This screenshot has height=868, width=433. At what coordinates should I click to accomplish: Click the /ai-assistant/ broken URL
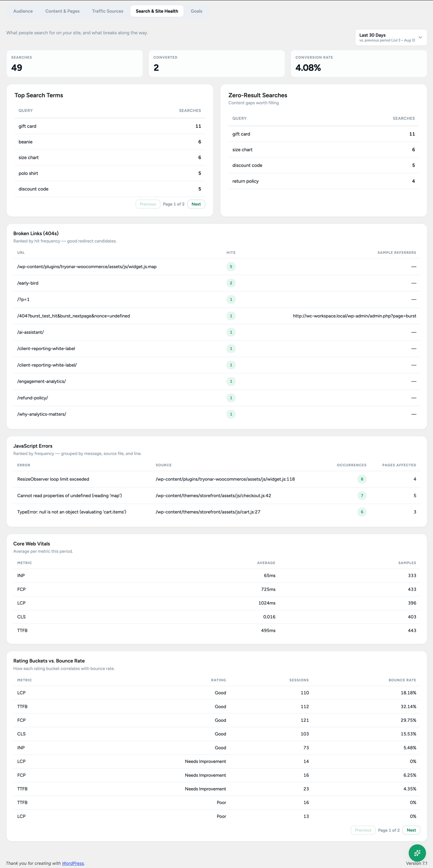[x=31, y=332]
